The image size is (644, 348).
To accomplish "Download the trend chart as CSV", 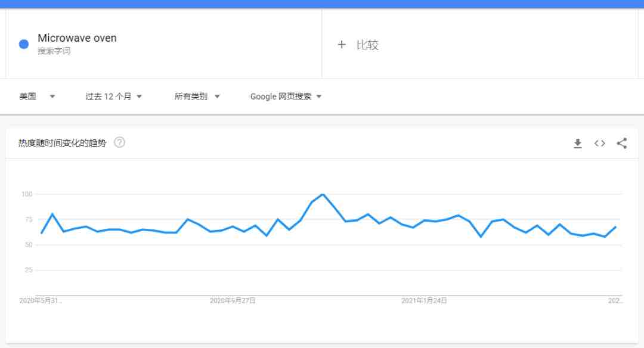I will (577, 143).
